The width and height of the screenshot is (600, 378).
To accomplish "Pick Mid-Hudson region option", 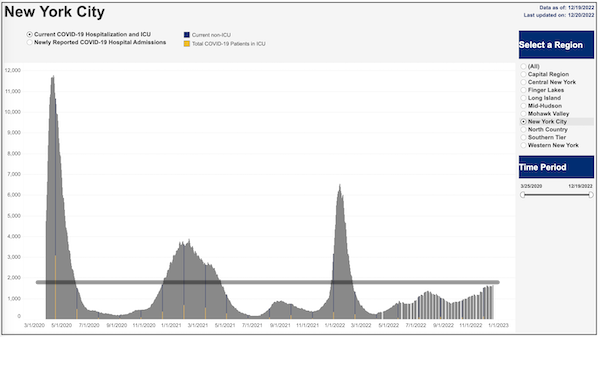I will (523, 106).
